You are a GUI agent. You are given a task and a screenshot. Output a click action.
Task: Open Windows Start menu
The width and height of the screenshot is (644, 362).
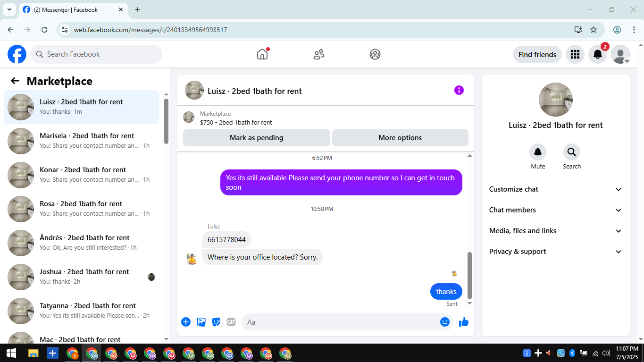(x=11, y=353)
